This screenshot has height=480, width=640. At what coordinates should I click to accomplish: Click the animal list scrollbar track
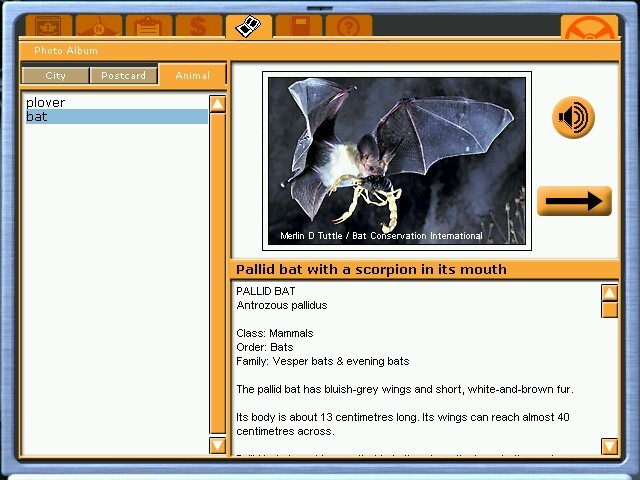point(217,273)
